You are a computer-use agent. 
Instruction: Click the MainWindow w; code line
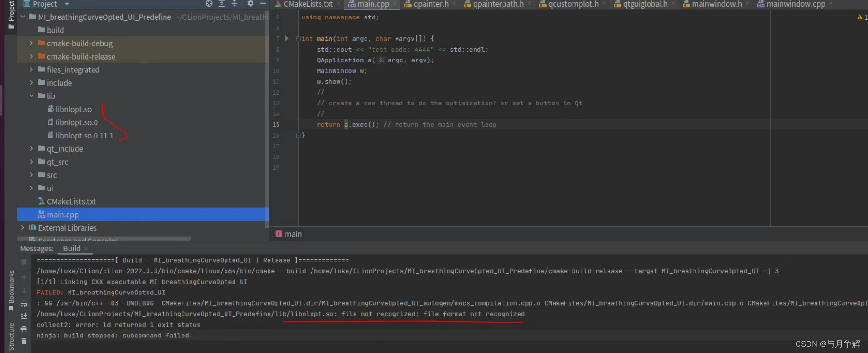click(342, 71)
